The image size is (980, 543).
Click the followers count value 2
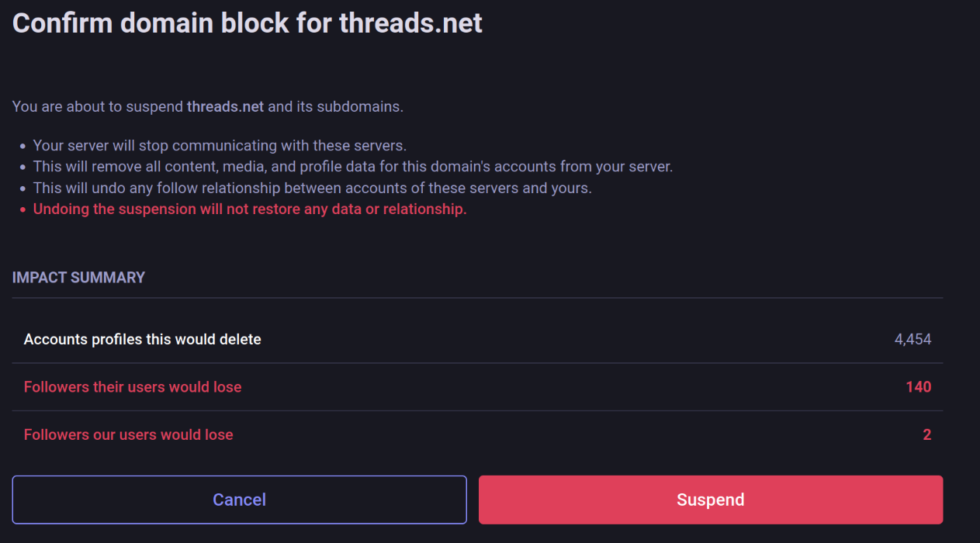[926, 435]
